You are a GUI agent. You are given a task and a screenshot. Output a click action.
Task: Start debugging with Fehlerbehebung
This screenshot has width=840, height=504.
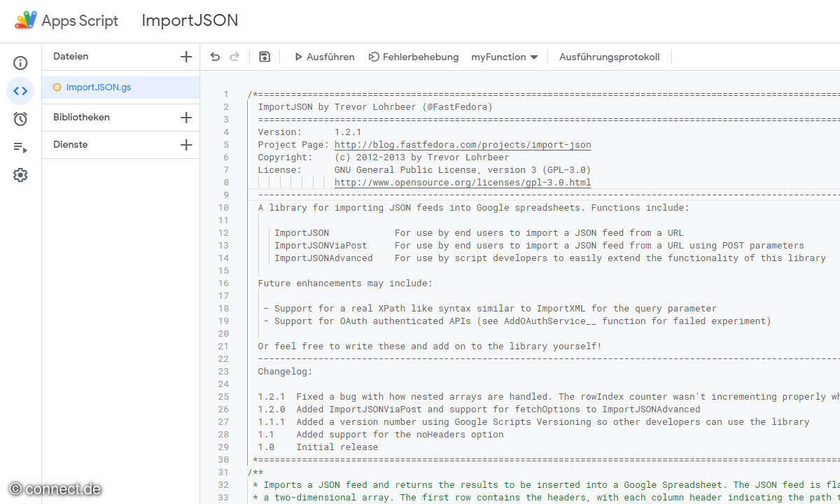(414, 57)
